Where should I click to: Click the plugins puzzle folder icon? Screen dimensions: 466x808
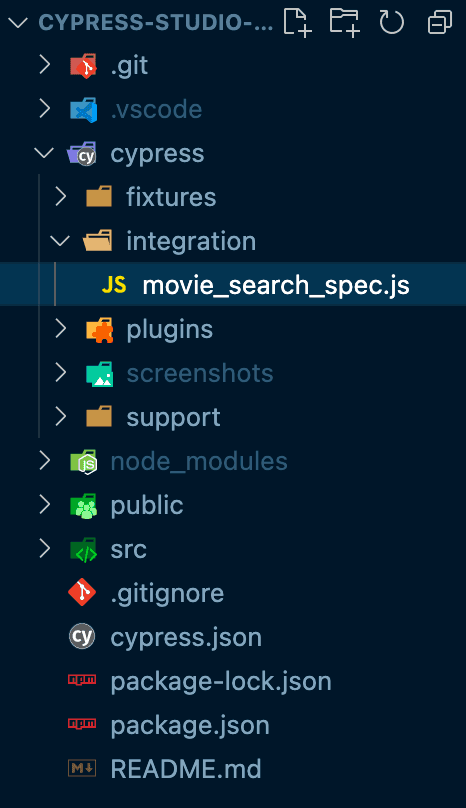[x=99, y=329]
